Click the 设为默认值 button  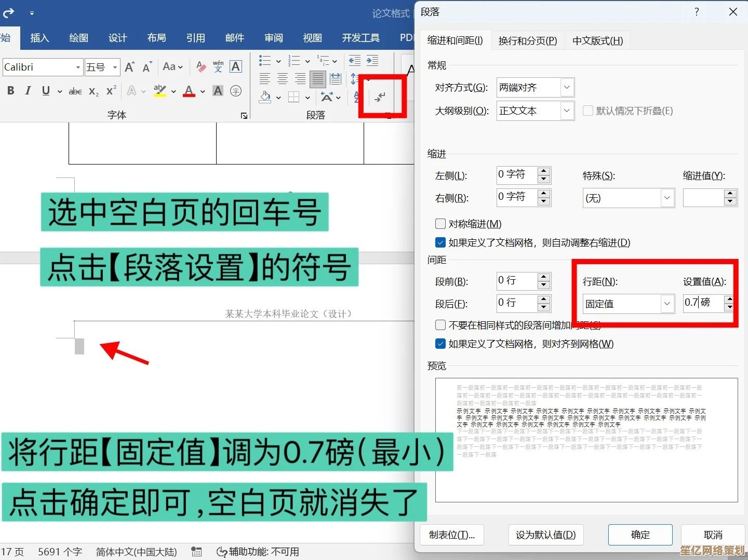click(x=545, y=535)
